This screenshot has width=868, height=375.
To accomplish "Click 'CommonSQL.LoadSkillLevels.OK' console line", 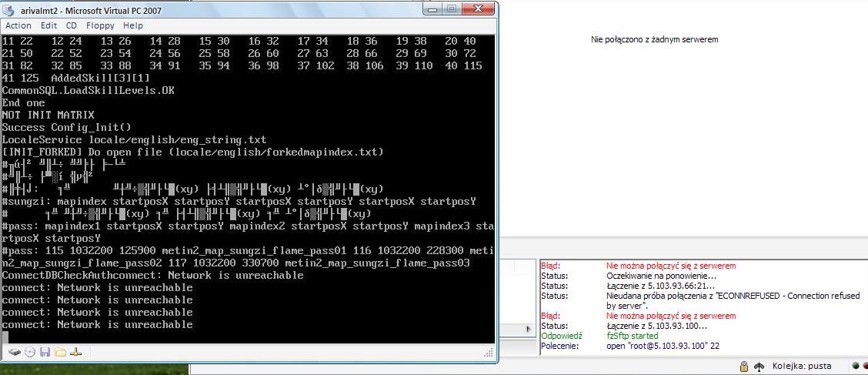I will click(88, 90).
